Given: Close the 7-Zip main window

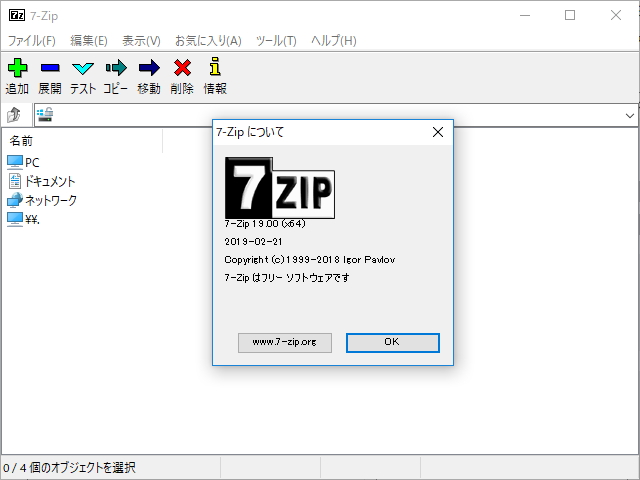Looking at the screenshot, I should (616, 16).
